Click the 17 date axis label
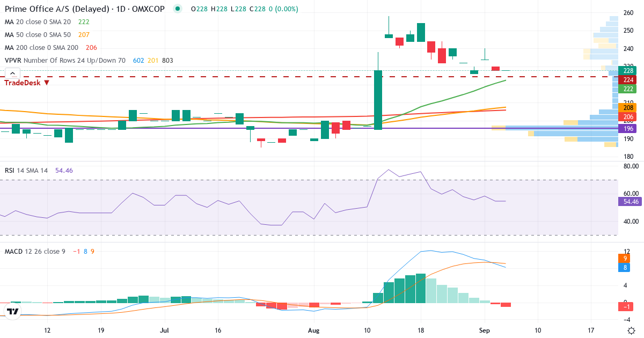This screenshot has width=644, height=338. pyautogui.click(x=590, y=330)
